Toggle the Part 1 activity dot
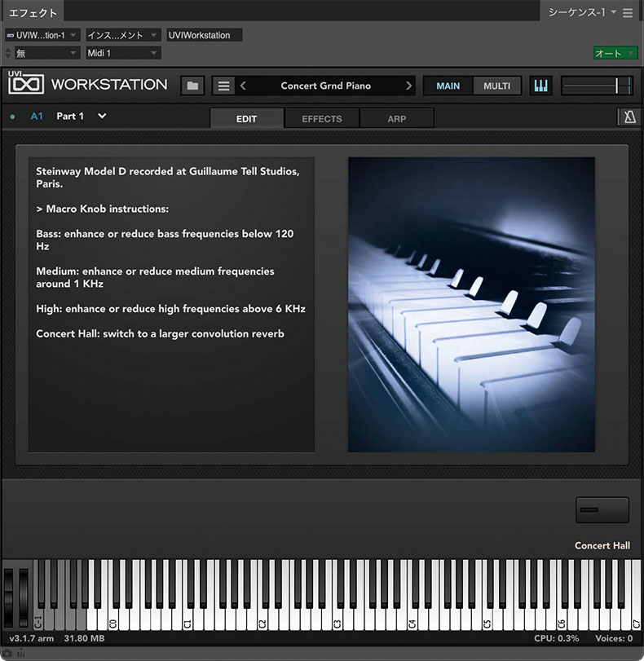 [13, 117]
